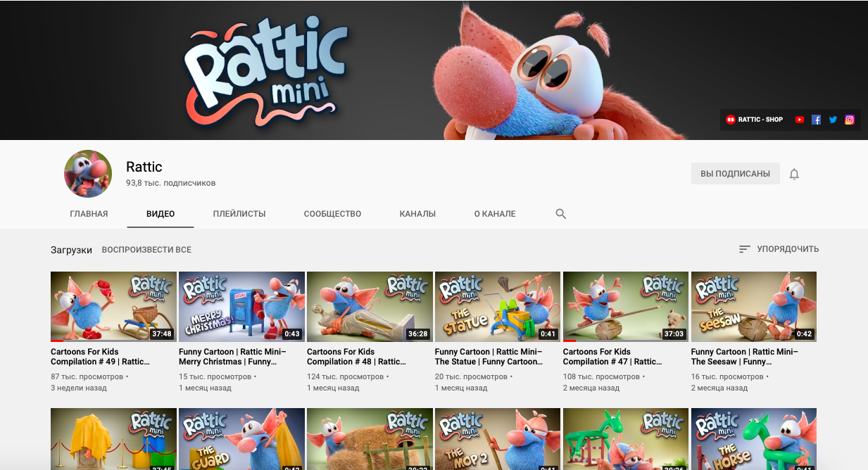
Task: Switch to the ПЛЕЙЛИСТЫ tab
Action: [239, 214]
